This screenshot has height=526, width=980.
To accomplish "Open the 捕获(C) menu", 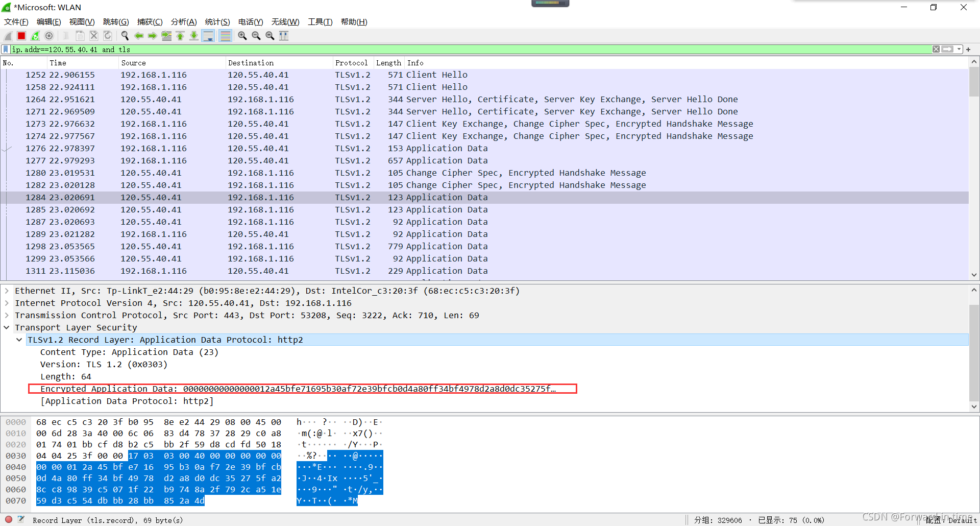I will [x=150, y=22].
